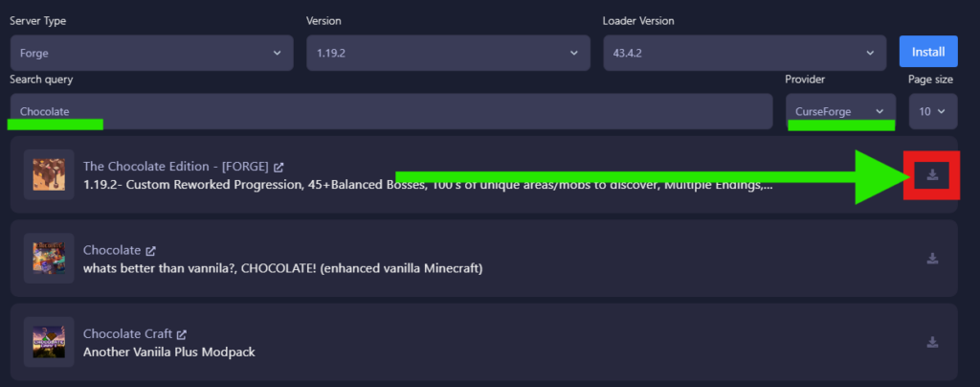Change the Provider from CurseForge
The height and width of the screenshot is (387, 980).
839,111
